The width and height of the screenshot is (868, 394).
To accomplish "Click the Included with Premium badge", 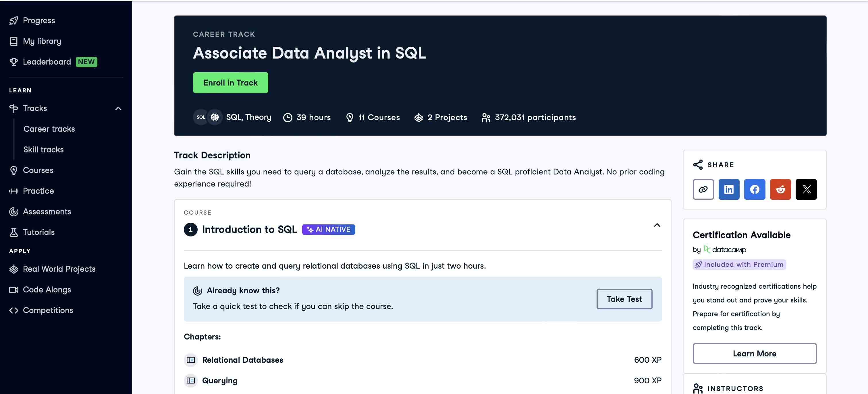I will coord(739,265).
